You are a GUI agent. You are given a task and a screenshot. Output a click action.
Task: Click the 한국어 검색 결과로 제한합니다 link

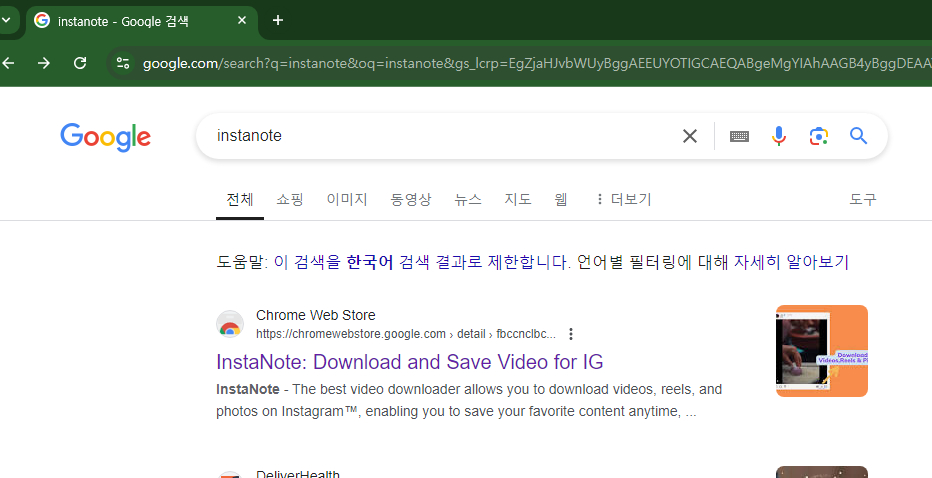pos(421,262)
